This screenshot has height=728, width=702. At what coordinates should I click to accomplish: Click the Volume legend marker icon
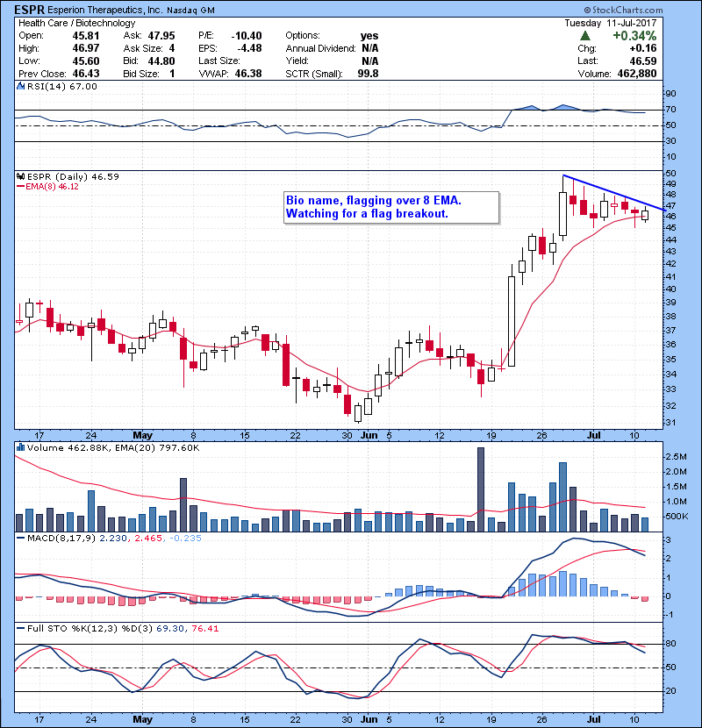21,448
